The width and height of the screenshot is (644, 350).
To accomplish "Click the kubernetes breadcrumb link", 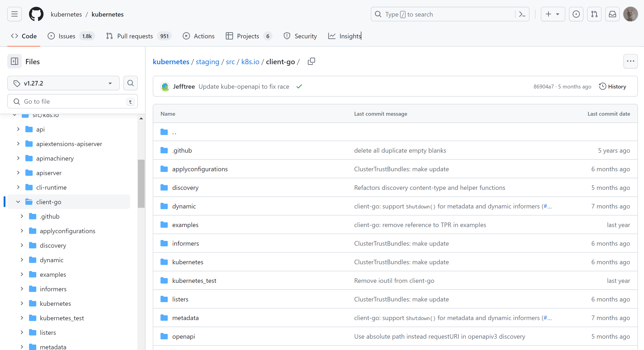I will 171,61.
